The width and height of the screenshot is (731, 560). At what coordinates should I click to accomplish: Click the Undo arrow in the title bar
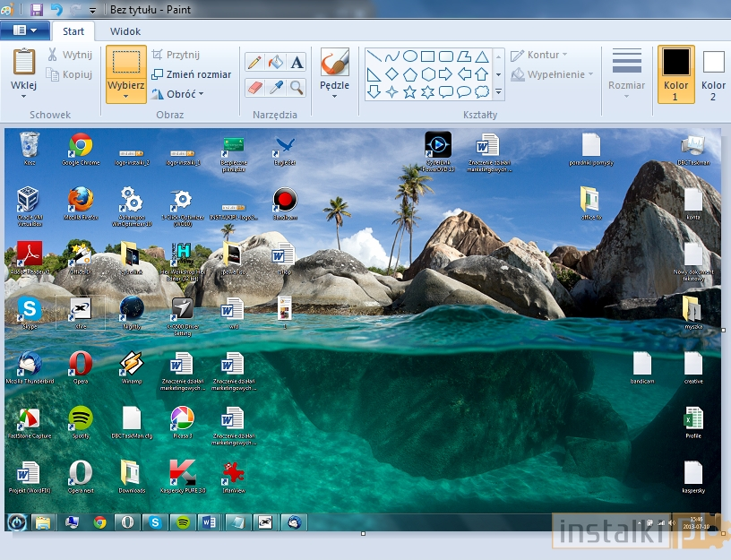click(x=56, y=10)
